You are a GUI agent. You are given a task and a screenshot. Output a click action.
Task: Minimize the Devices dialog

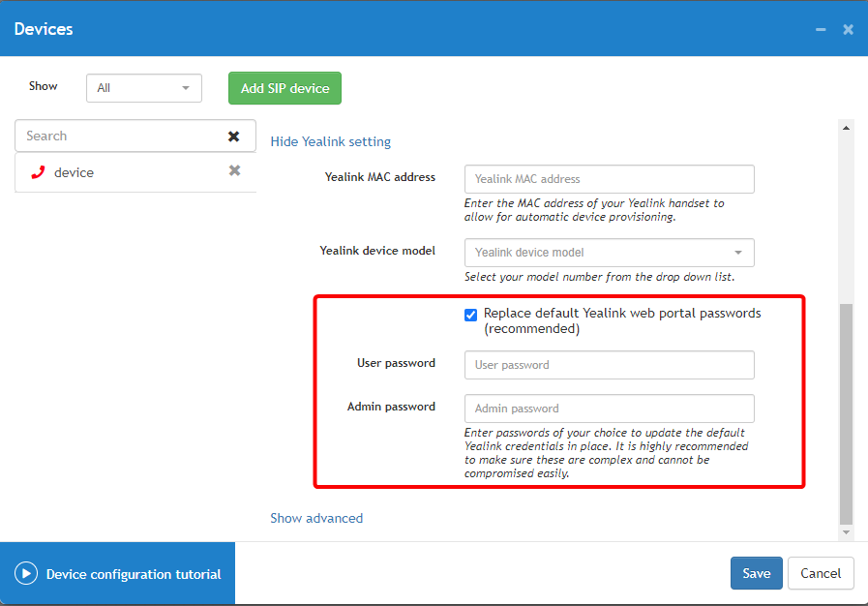(x=821, y=29)
